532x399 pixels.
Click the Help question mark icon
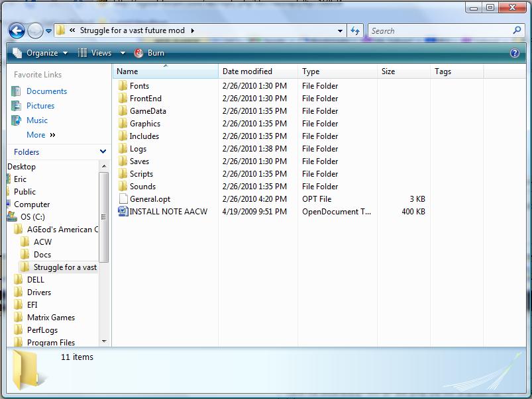click(x=514, y=53)
